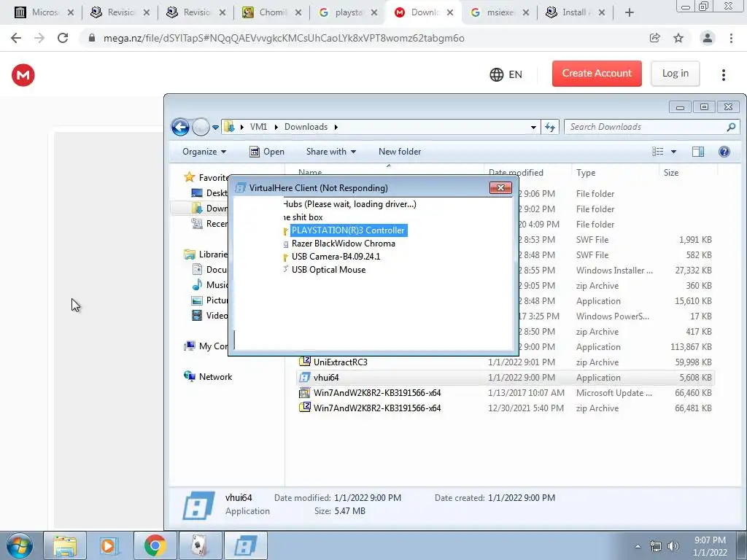Click the Downloads breadcrumb in address bar
747x560 pixels.
[x=306, y=127]
